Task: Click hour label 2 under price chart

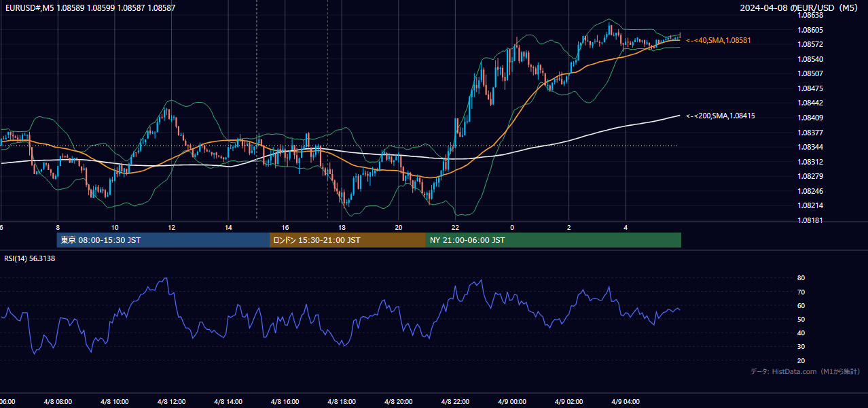Action: point(568,228)
